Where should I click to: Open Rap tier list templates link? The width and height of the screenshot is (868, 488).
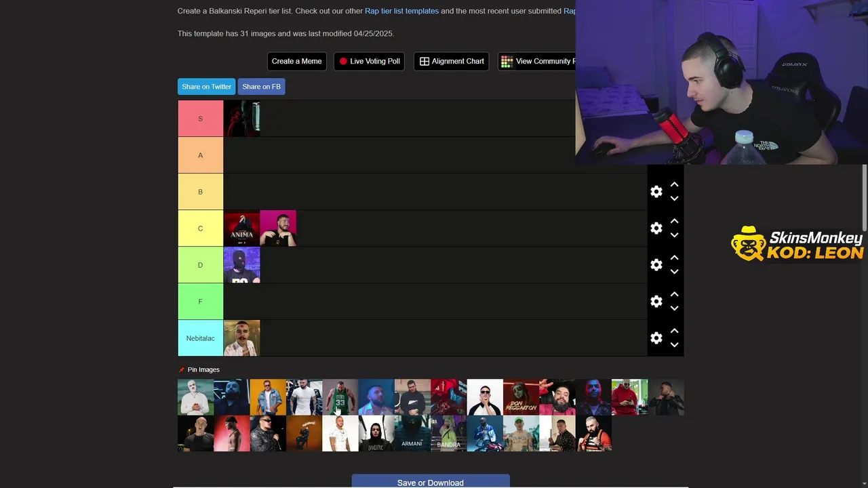coord(401,11)
